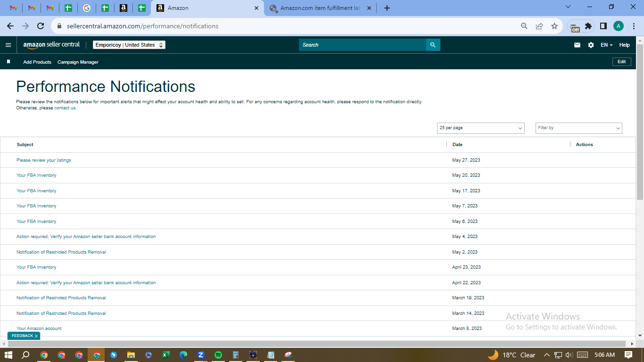Open the settings gear icon
This screenshot has width=644, height=362.
tap(591, 45)
